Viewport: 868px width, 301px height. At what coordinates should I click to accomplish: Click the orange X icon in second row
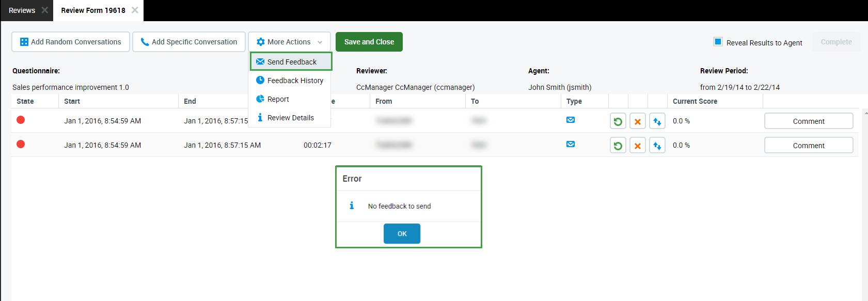[x=637, y=146]
